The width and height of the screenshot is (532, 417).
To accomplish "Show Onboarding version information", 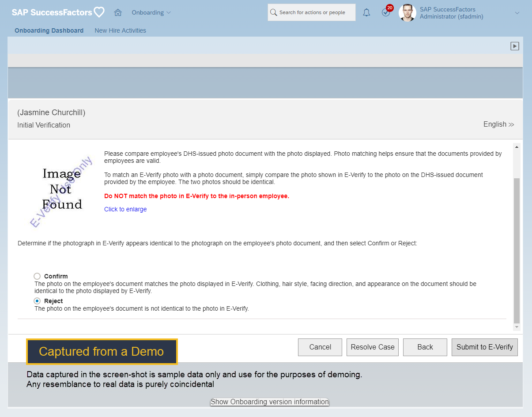I will click(270, 402).
